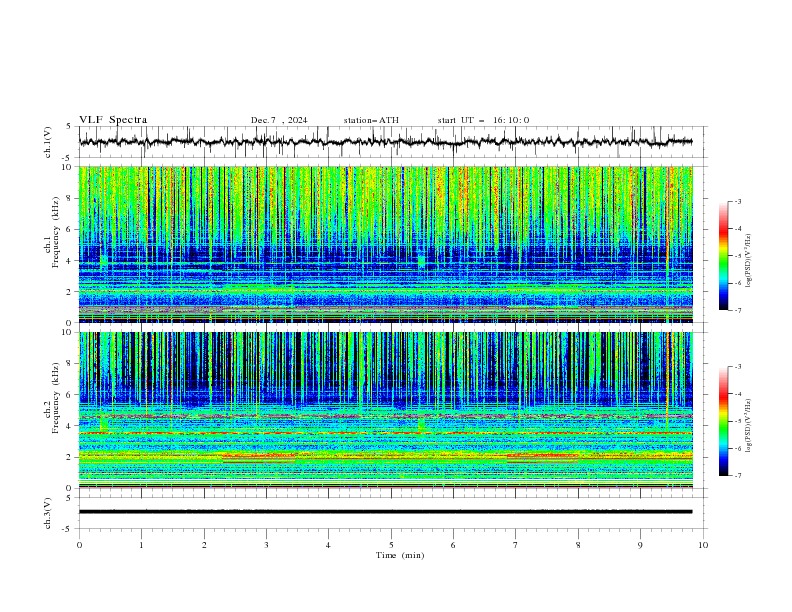The height and width of the screenshot is (612, 792).
Task: Click the upper ch.1 PSD colorbar
Action: pyautogui.click(x=724, y=256)
